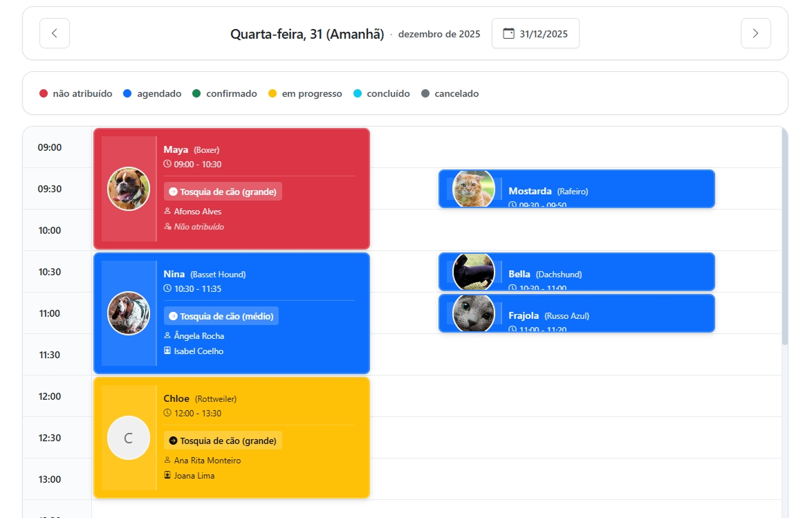Click the arrow icon in the Tosquia de cão (grande) badge
This screenshot has width=812, height=518.
click(174, 192)
